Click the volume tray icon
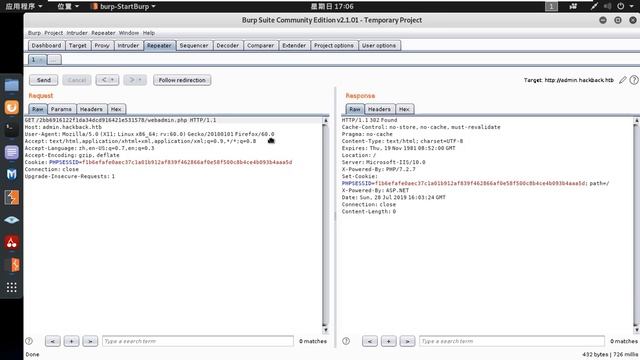 point(608,6)
